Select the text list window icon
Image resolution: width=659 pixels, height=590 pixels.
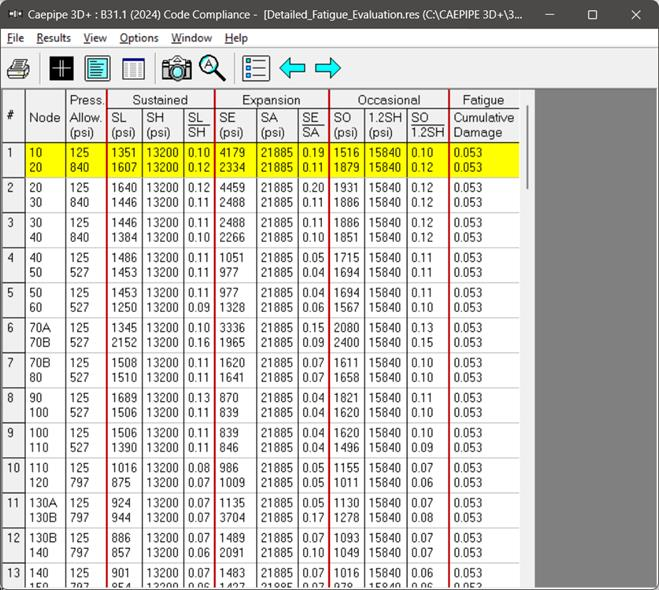(98, 68)
